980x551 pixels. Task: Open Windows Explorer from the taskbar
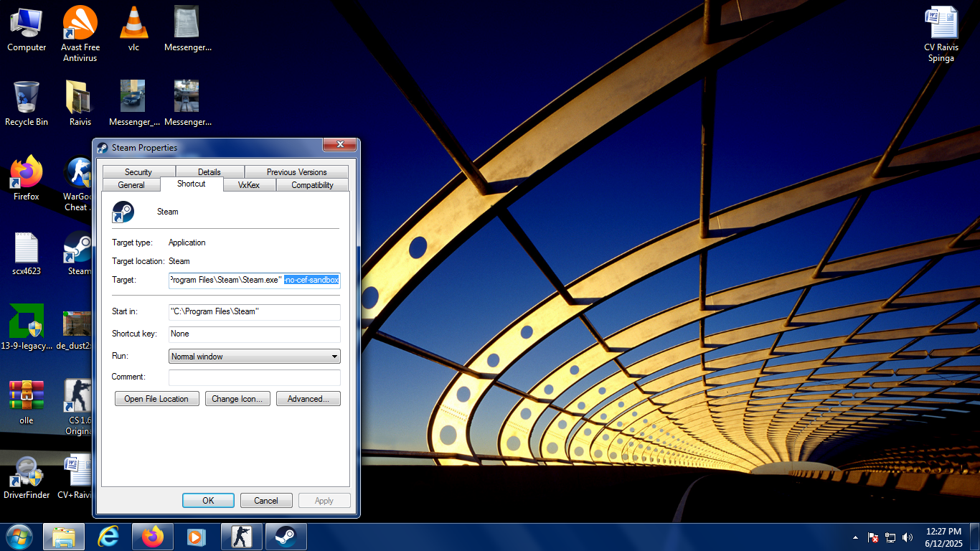tap(64, 537)
